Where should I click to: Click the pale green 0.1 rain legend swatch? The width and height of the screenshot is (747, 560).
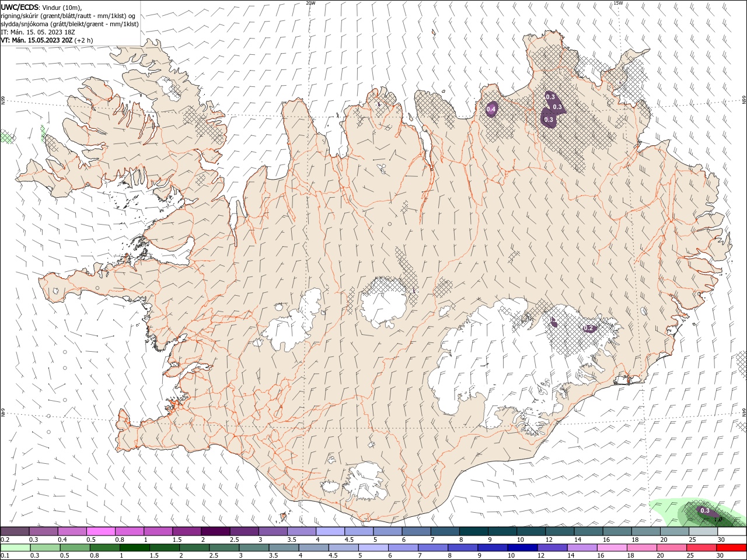pos(15,548)
